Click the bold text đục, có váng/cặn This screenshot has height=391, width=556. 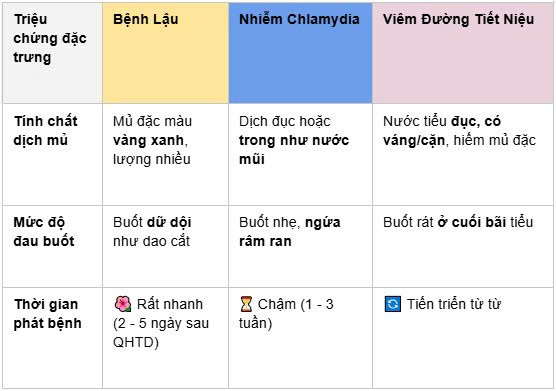coord(442,130)
